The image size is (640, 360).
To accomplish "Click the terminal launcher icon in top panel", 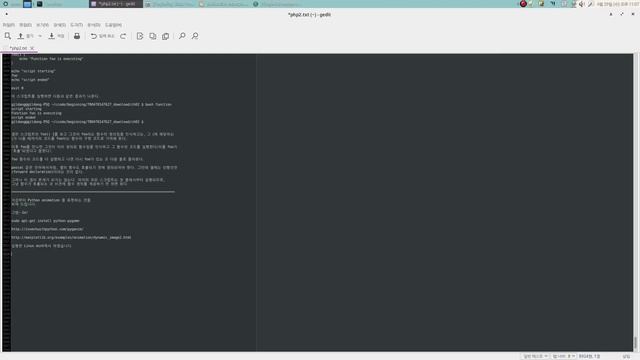I will coord(40,4).
